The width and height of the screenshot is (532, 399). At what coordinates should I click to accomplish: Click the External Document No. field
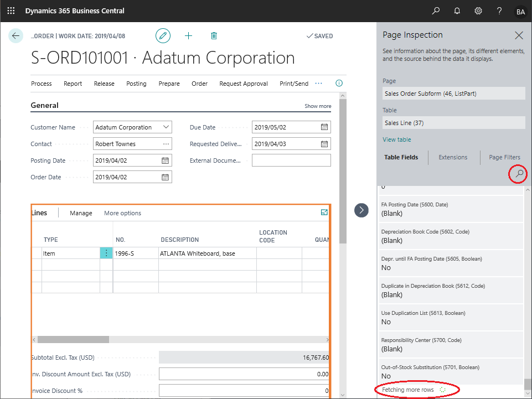tap(291, 160)
